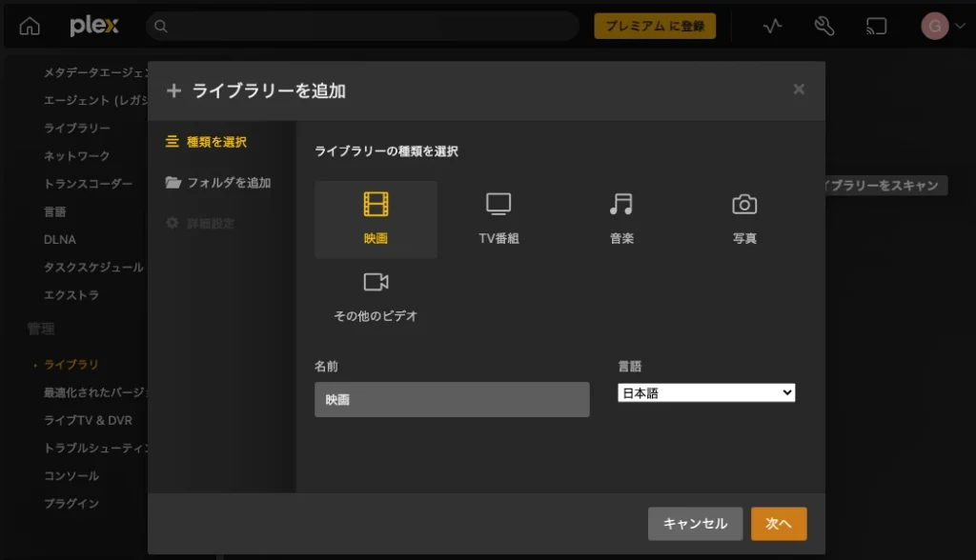Open ライブTV & DVR in sidebar
Screen dimensions: 976x560
[x=88, y=421]
